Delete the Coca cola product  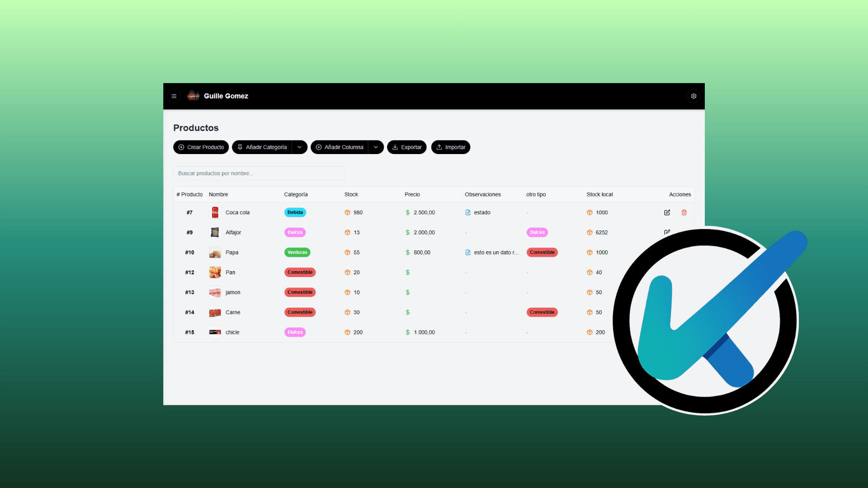684,212
